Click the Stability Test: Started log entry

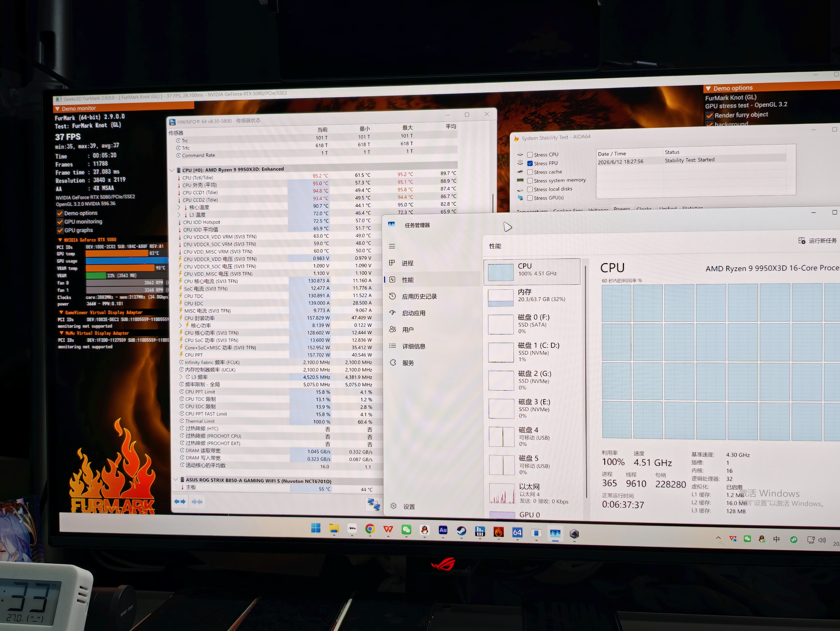(690, 160)
